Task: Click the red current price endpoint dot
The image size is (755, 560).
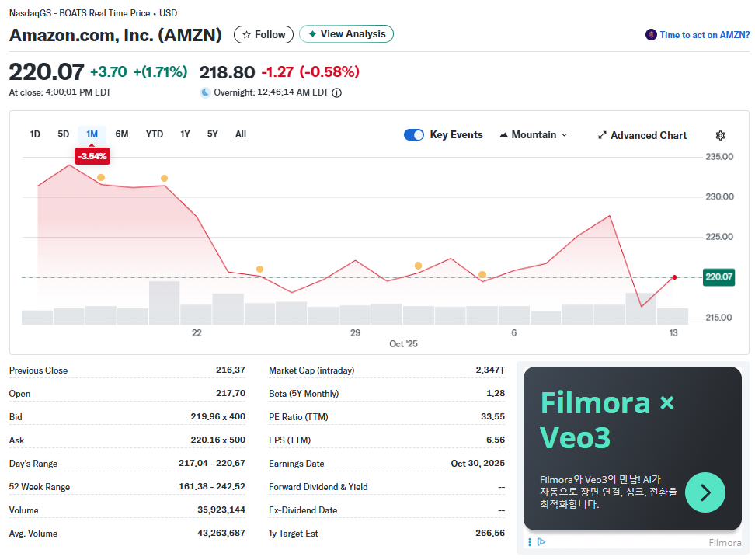Action: click(674, 277)
